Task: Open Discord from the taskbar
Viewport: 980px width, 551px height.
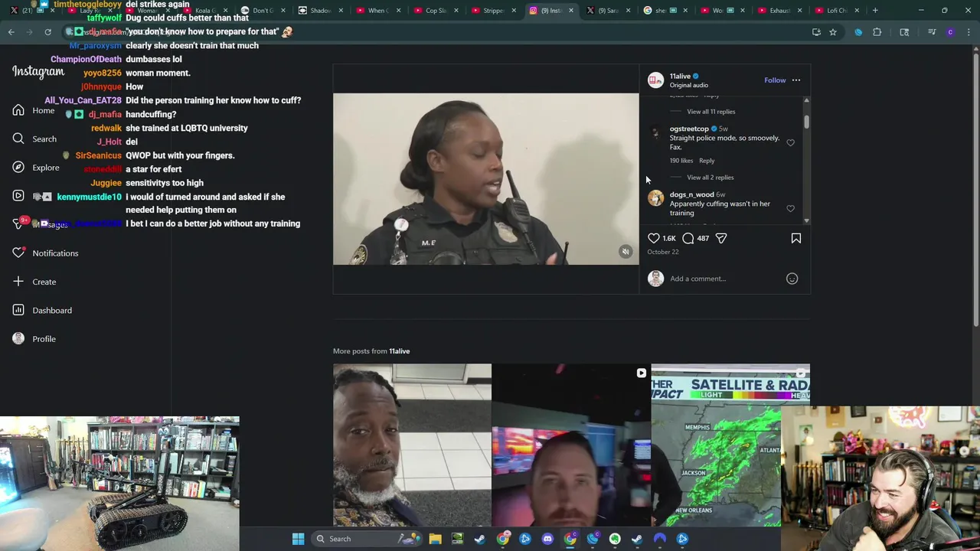Action: click(x=547, y=539)
